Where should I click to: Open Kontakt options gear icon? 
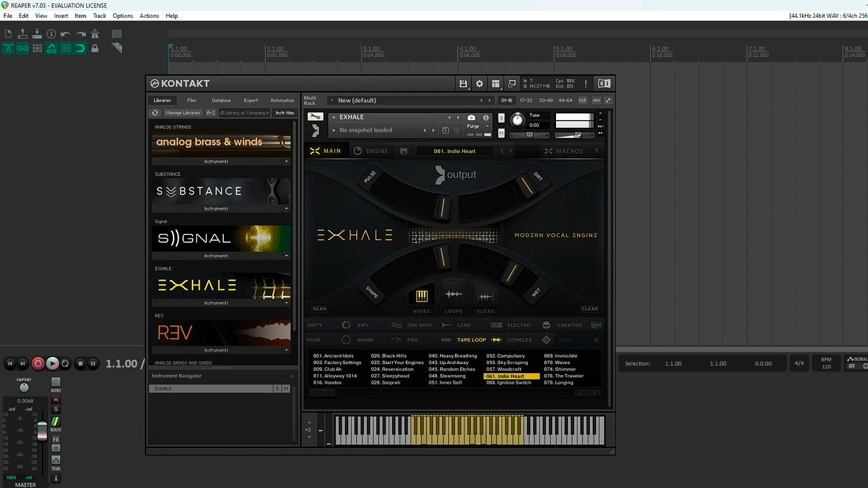pos(480,83)
